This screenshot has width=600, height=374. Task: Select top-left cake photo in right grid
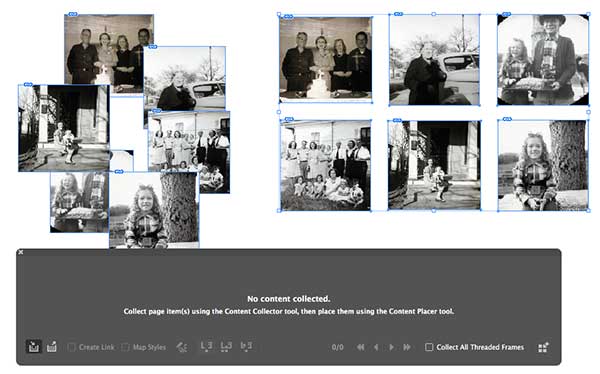(326, 59)
